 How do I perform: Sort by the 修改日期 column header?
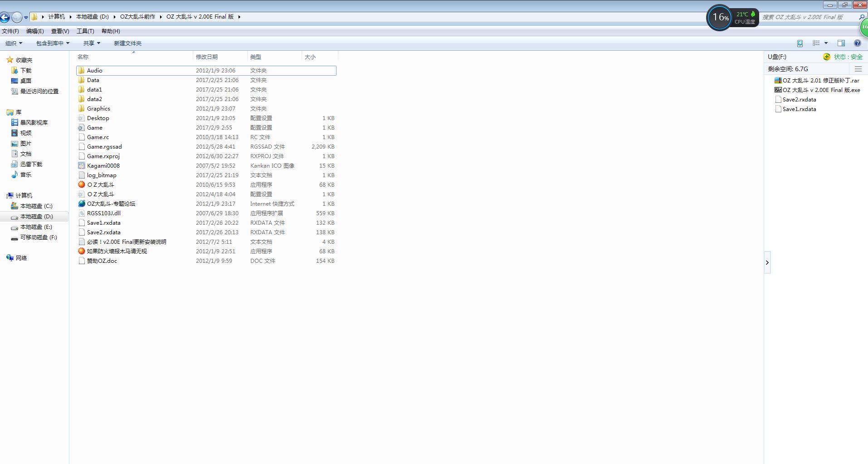point(220,57)
